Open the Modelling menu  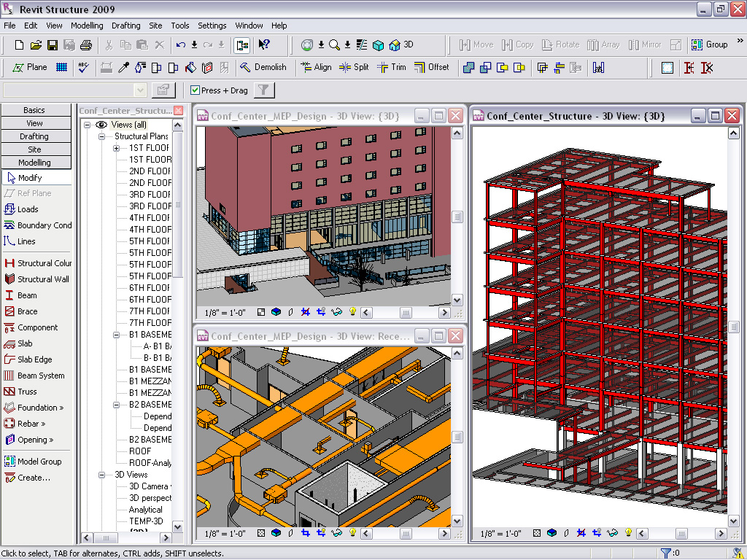(87, 26)
